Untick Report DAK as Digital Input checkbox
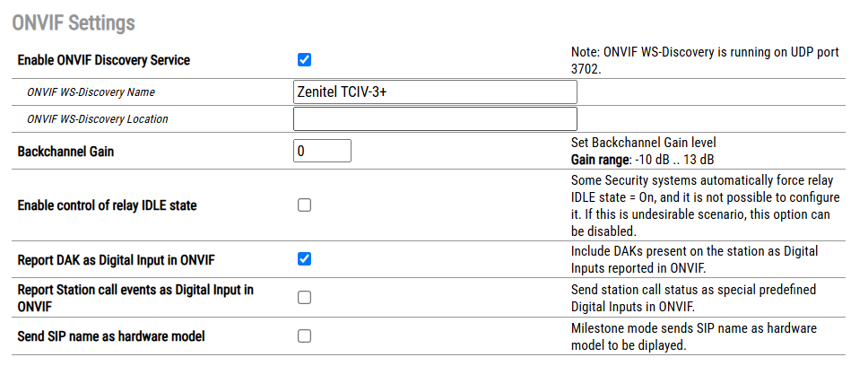This screenshot has height=366, width=868. click(x=304, y=260)
